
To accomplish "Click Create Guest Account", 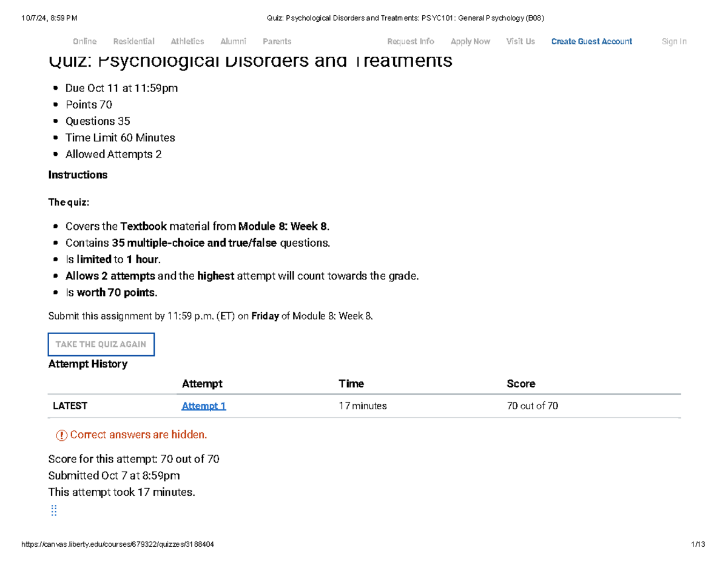I will [591, 42].
